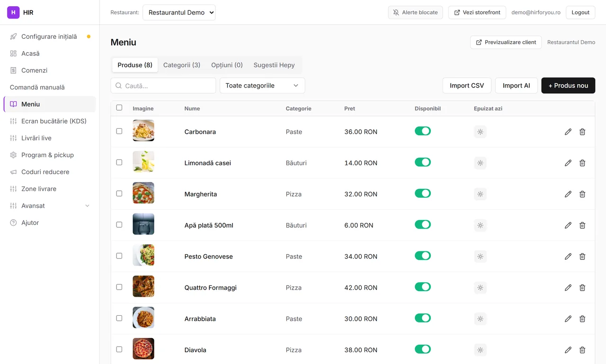Delete the Carbonara product via trash icon
The image size is (606, 364).
(x=582, y=132)
